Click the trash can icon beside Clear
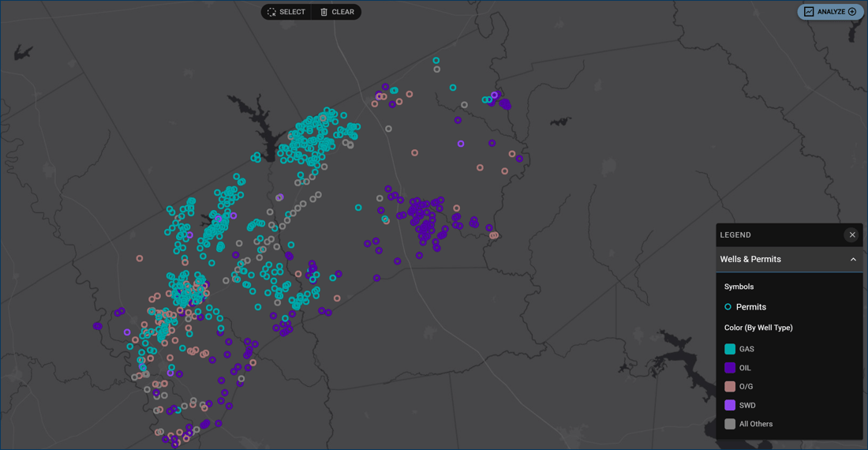Image resolution: width=868 pixels, height=450 pixels. click(x=324, y=12)
